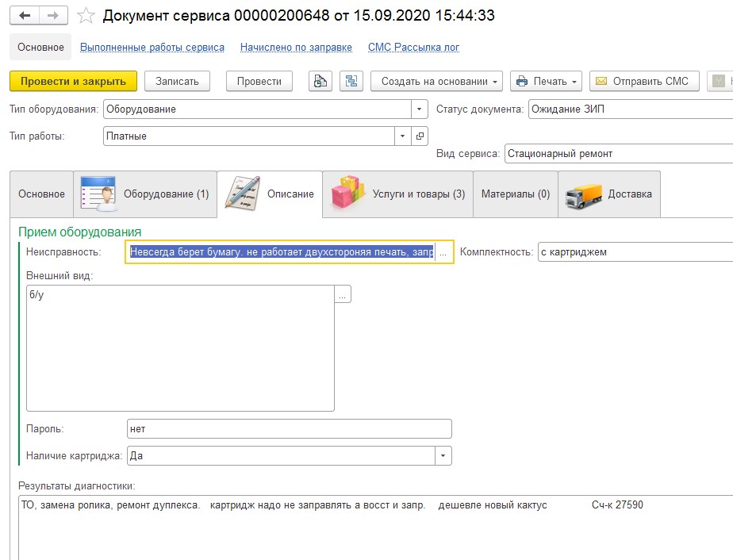The height and width of the screenshot is (560, 733).
Task: Click the Тип работы value Платные
Action: coord(249,136)
